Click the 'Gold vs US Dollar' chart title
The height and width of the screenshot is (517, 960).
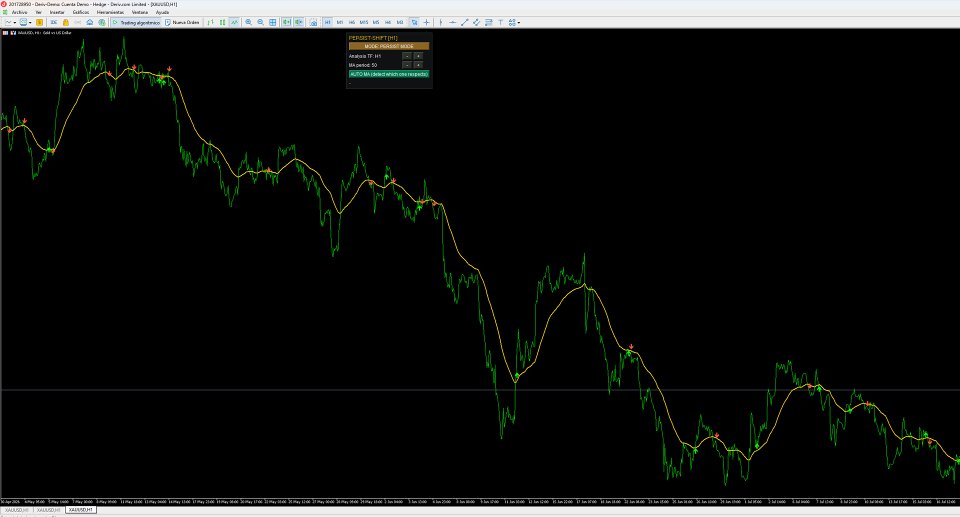pos(57,32)
